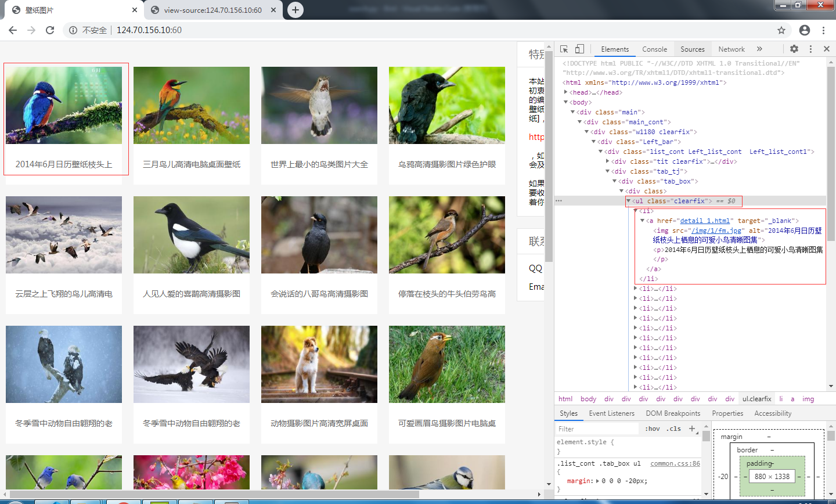This screenshot has height=504, width=836.
Task: Click the 会说话的八哥鸟高清摄影图 caption
Action: coord(319,294)
